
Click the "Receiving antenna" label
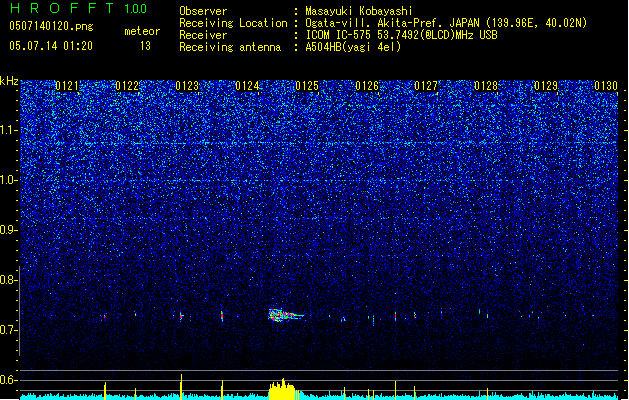tap(230, 47)
